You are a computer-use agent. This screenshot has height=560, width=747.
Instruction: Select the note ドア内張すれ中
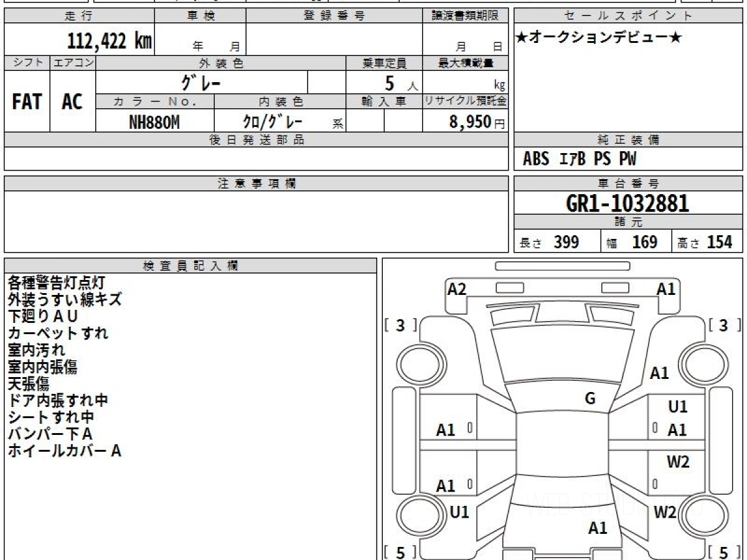58,400
